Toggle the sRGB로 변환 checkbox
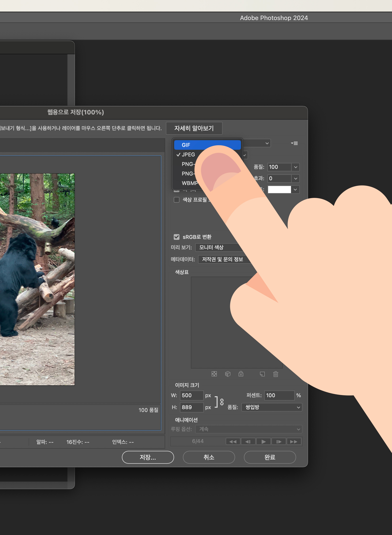The image size is (392, 535). 177,237
